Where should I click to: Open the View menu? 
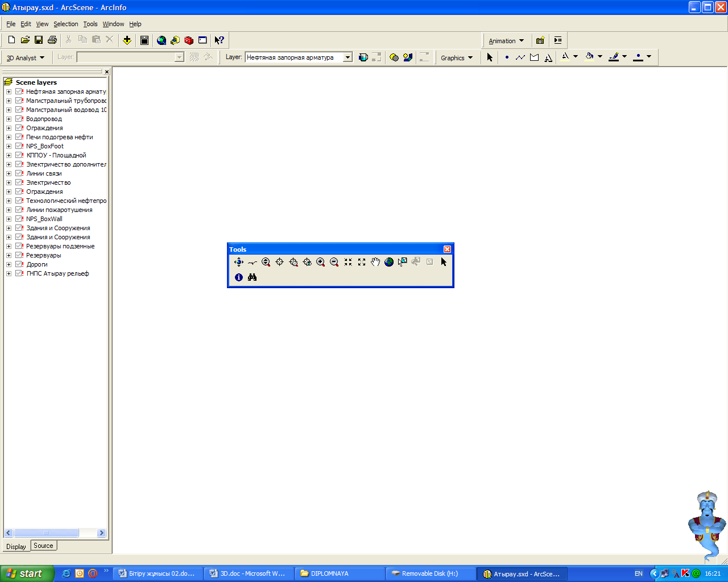click(42, 24)
